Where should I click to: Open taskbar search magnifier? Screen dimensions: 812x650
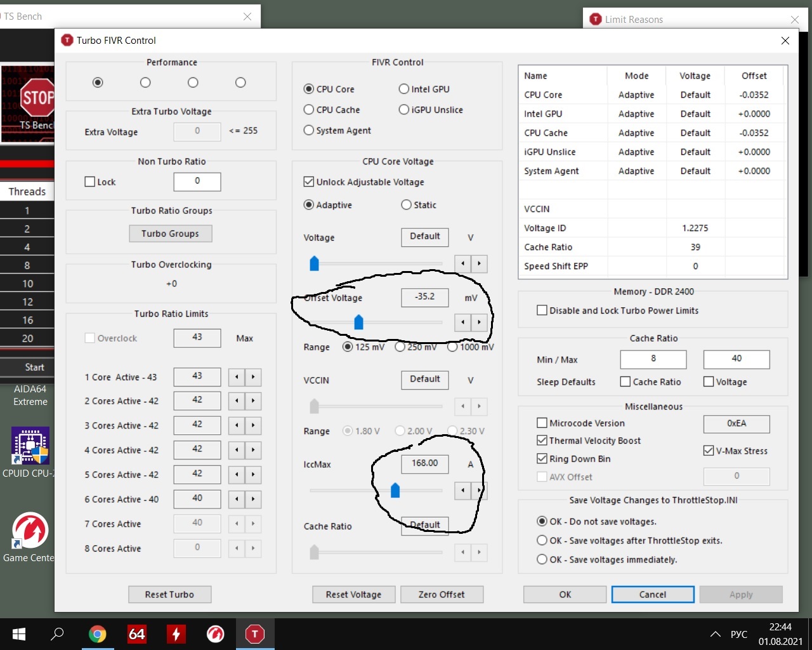click(57, 633)
